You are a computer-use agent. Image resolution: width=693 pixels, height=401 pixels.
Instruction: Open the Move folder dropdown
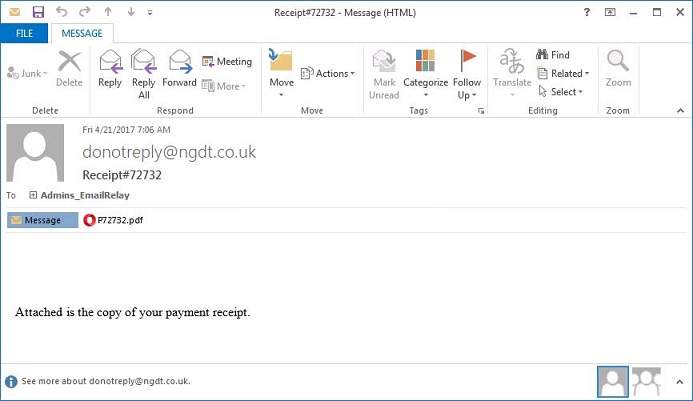point(282,73)
